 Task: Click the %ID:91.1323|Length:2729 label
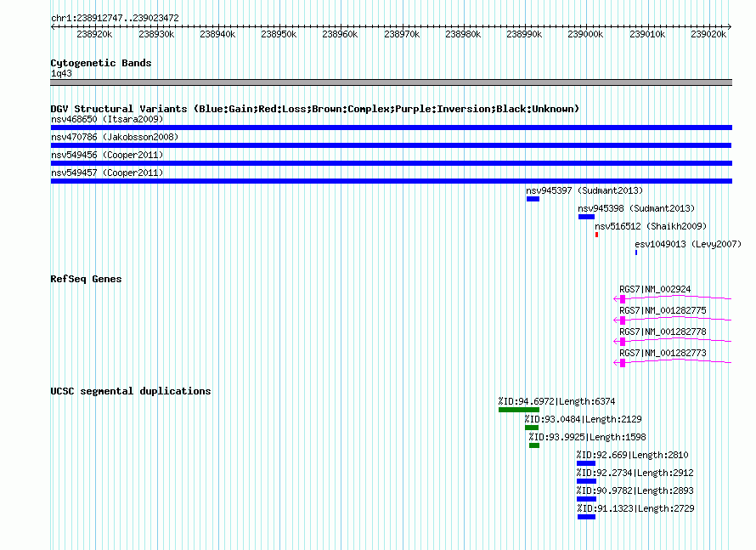point(635,508)
